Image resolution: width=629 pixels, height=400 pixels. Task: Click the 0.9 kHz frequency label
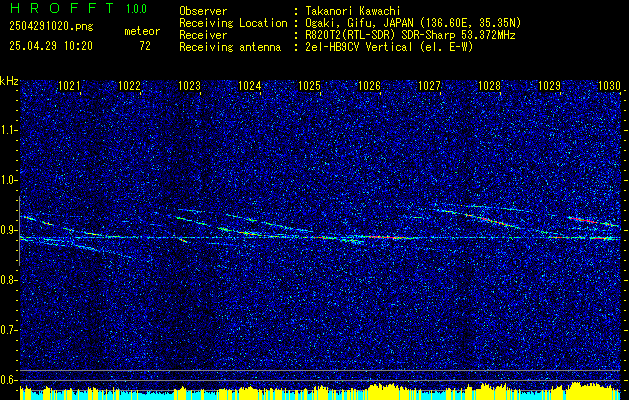[8, 230]
